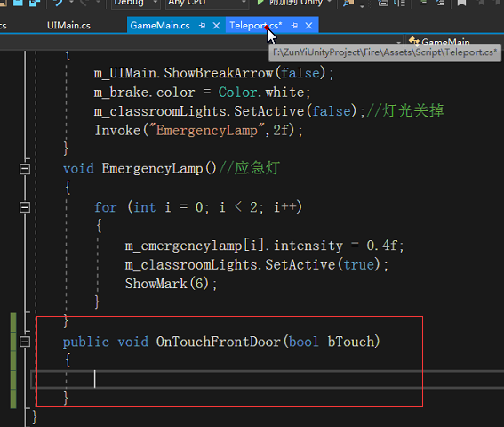Click the green Attach to Unity play button
The width and height of the screenshot is (504, 427).
260,3
